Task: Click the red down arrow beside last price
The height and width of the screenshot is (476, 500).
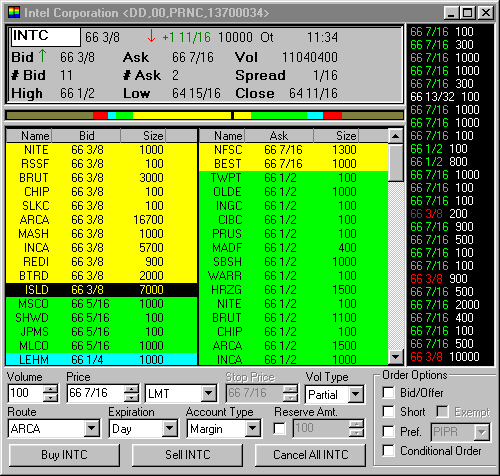Action: tap(151, 36)
